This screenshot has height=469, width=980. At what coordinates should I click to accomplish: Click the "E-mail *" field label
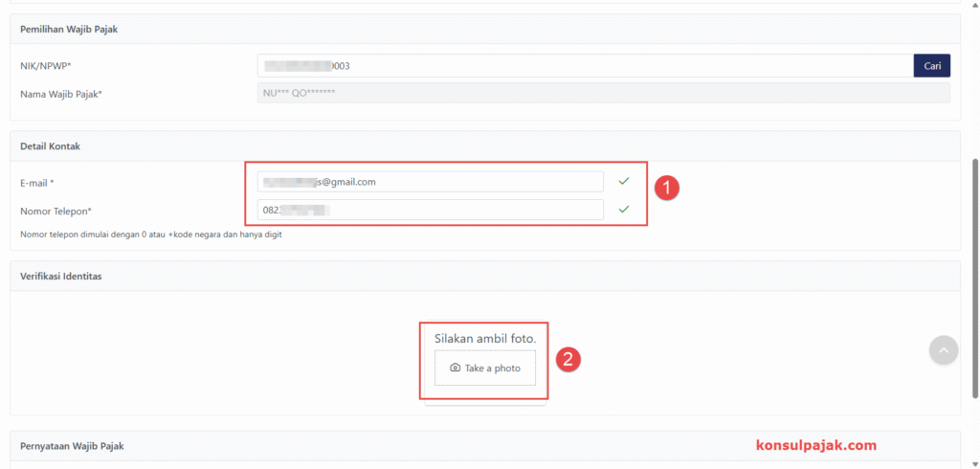37,182
